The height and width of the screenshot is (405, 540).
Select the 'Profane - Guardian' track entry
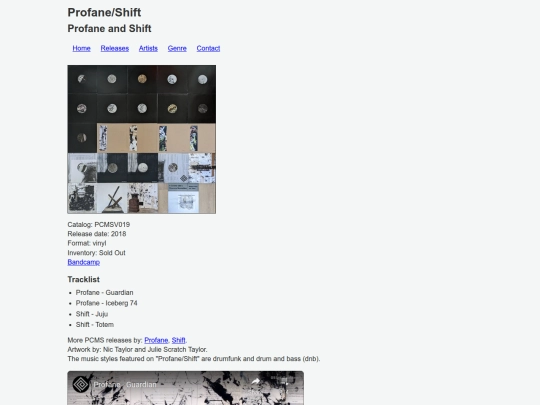point(104,292)
